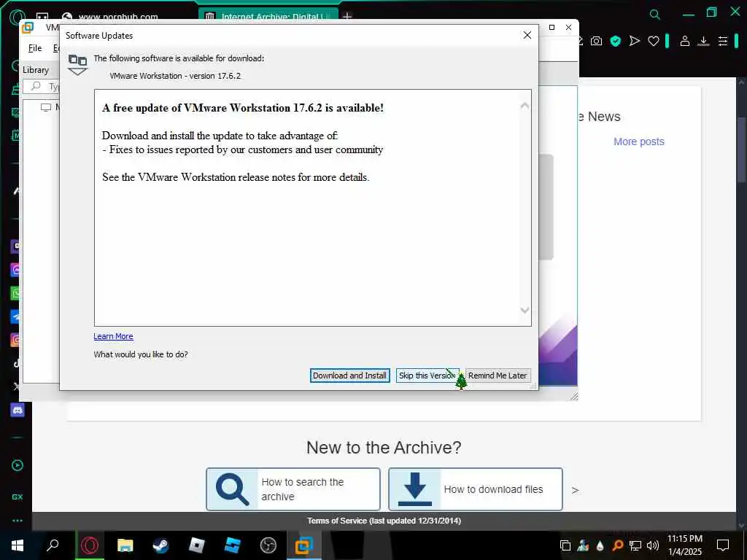Click the page scrollbar in Opera

(741, 149)
